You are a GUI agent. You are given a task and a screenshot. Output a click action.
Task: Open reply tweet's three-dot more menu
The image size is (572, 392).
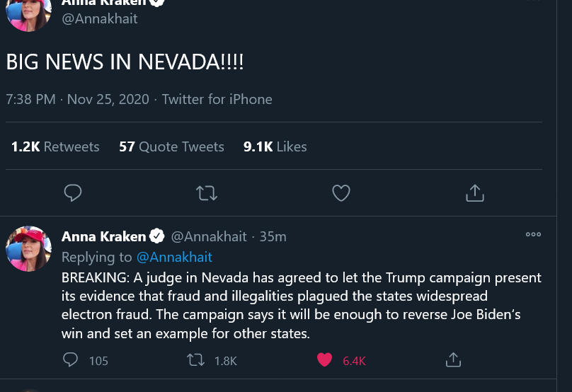coord(533,234)
